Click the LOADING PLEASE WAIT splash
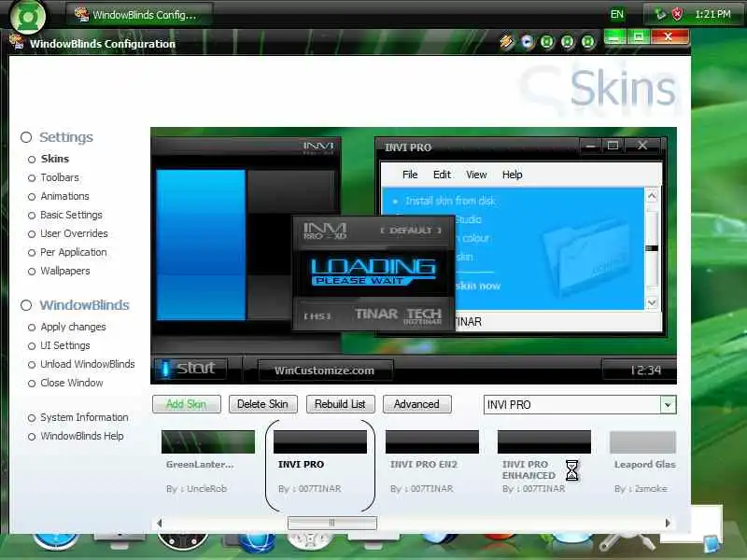 point(373,273)
